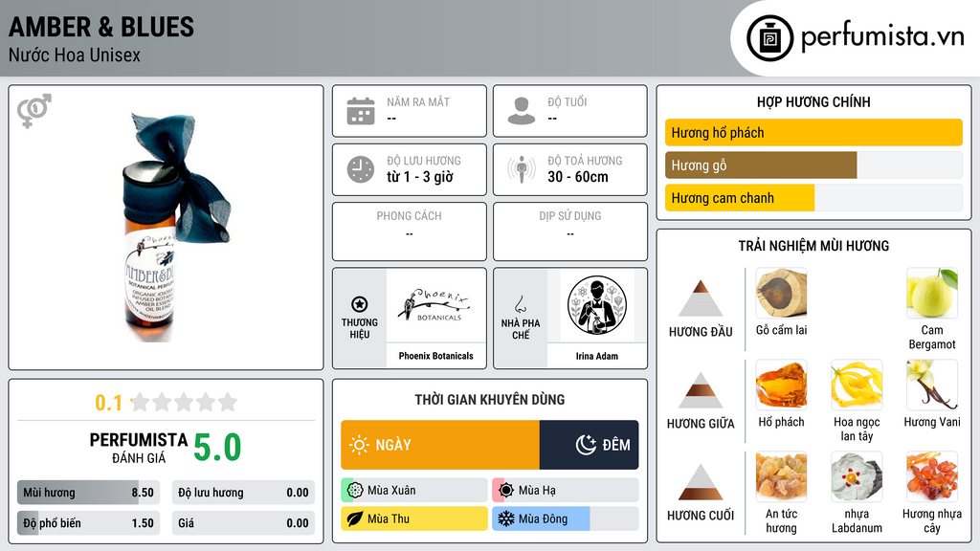Click the Phong cách box
This screenshot has width=980, height=551.
[x=410, y=231]
